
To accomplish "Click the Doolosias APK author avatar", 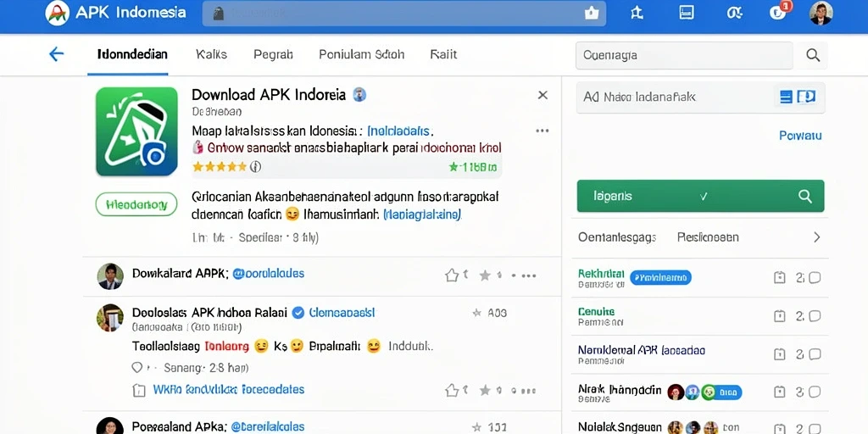I will click(109, 317).
